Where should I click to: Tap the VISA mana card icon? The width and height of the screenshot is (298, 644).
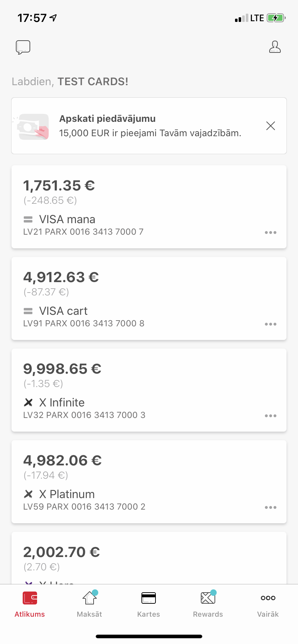[x=28, y=219]
